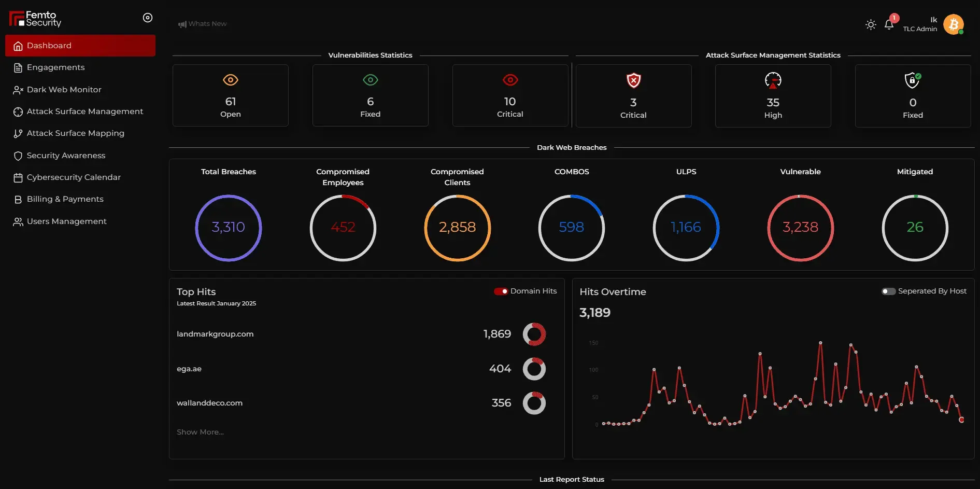Select the Attack Surface Management icon

pos(18,111)
